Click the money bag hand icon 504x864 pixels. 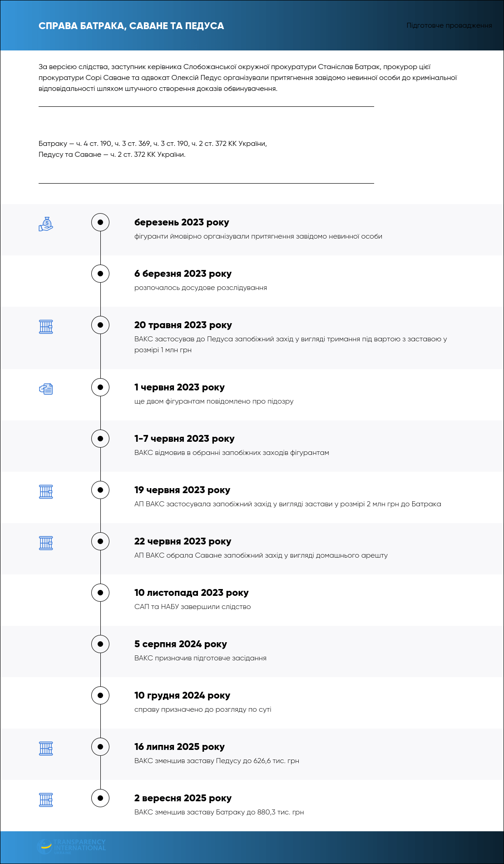tap(46, 224)
